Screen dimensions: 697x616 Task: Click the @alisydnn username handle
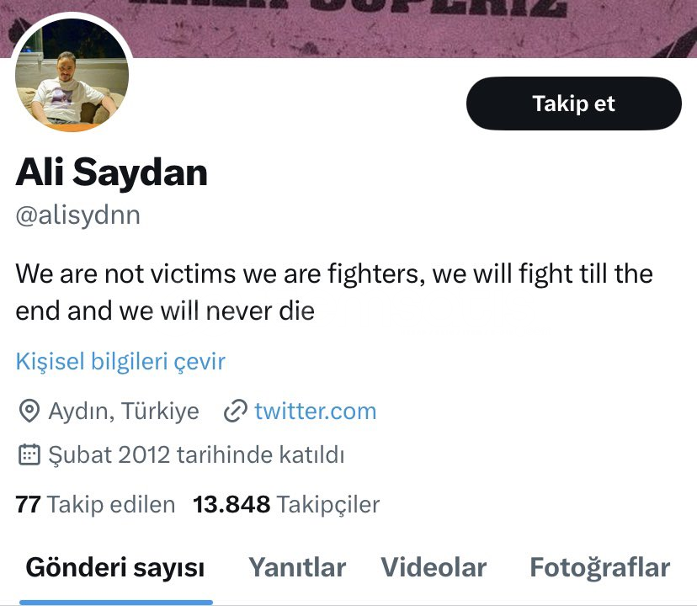[77, 215]
